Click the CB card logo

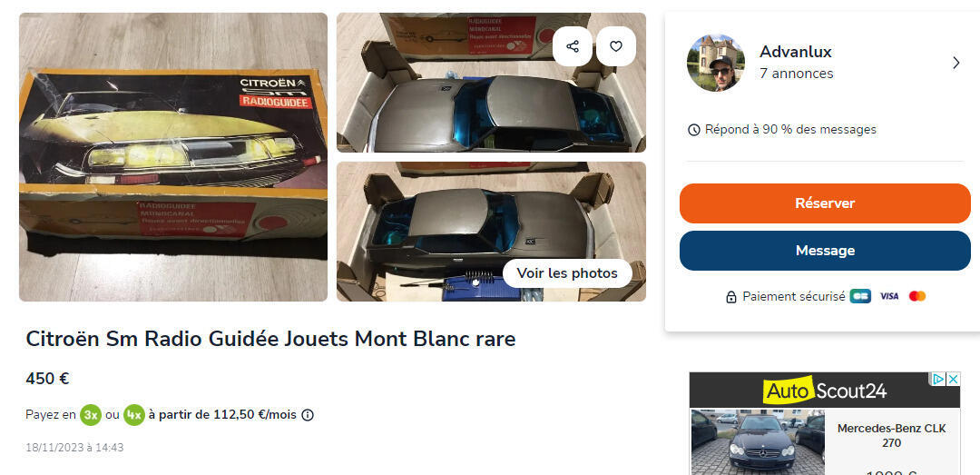pos(860,297)
